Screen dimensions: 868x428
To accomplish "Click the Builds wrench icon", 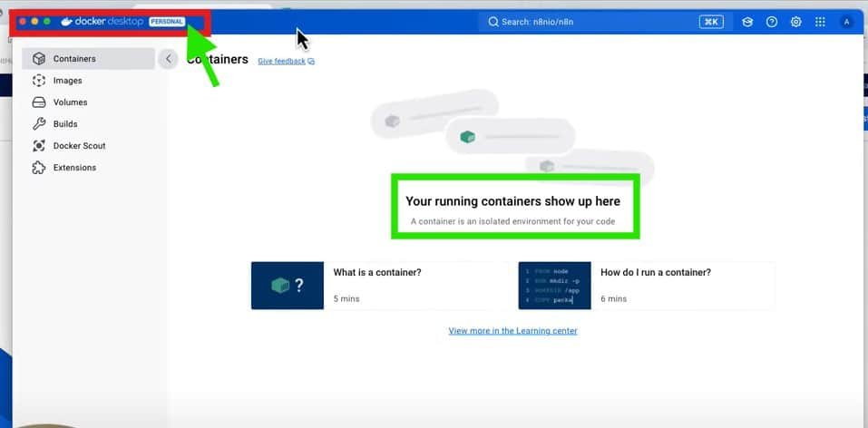I will 39,124.
